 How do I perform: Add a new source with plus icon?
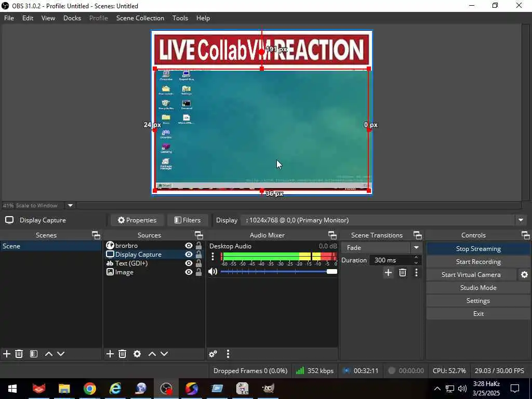point(110,354)
